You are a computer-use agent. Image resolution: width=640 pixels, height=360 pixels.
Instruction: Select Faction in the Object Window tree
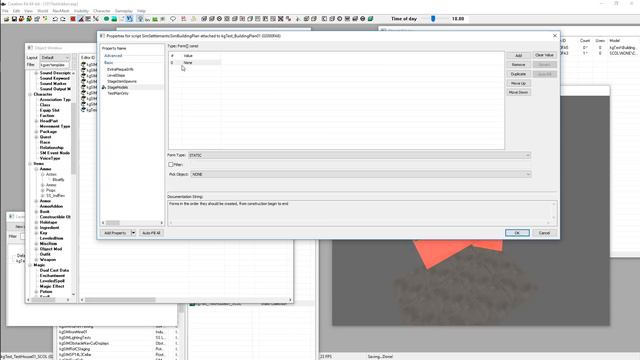[x=47, y=116]
